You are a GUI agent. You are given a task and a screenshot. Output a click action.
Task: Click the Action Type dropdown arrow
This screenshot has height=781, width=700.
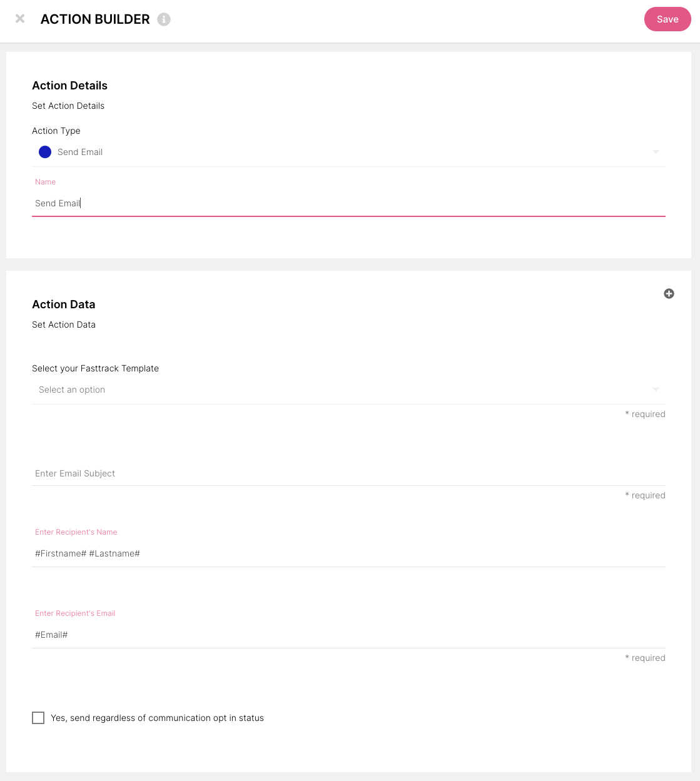click(656, 152)
